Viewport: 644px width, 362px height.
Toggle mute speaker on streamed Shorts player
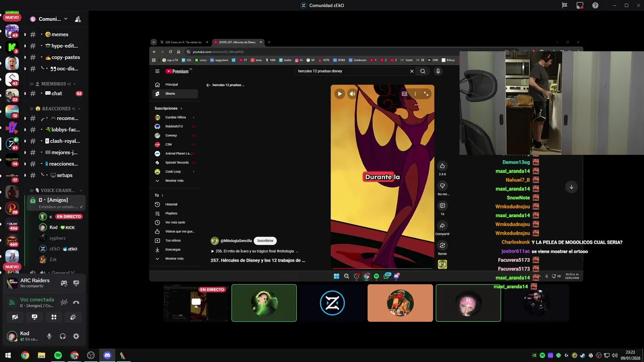click(352, 94)
